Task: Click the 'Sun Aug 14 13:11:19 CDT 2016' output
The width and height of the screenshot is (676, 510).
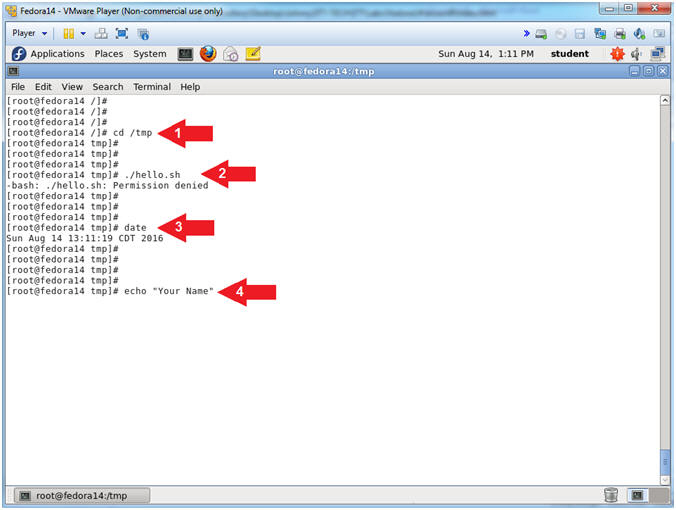Action: 85,238
